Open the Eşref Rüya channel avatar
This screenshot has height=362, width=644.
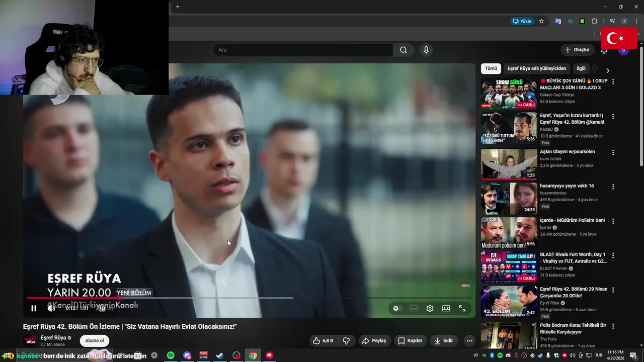(x=30, y=340)
